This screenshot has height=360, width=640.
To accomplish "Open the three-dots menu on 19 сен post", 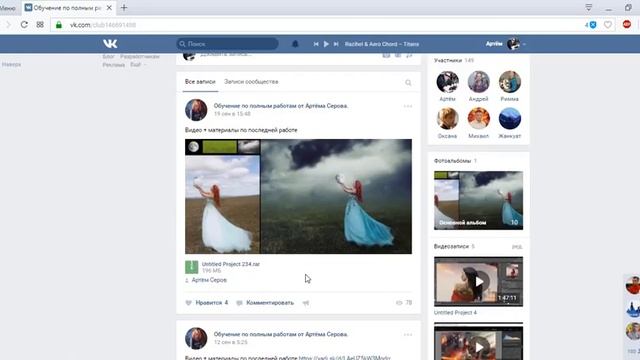I will tap(408, 106).
